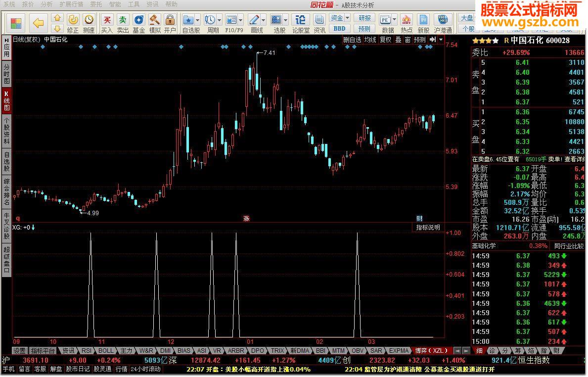Open the chart header options dropdown arrow

coord(441,40)
